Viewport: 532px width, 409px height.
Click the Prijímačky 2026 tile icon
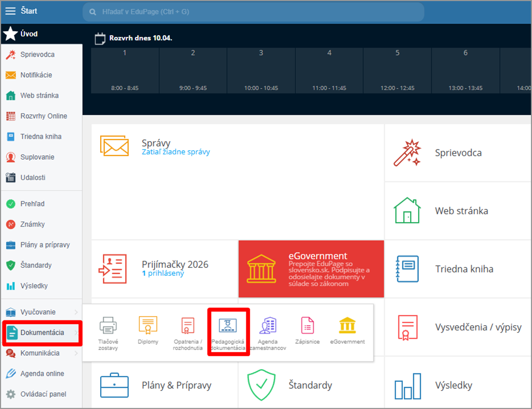pos(112,268)
